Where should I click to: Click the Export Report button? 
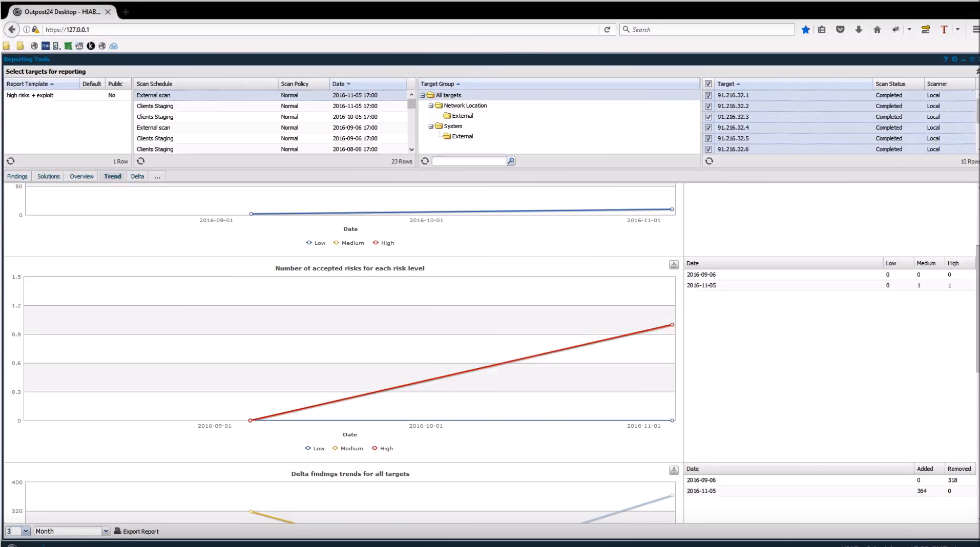click(136, 531)
